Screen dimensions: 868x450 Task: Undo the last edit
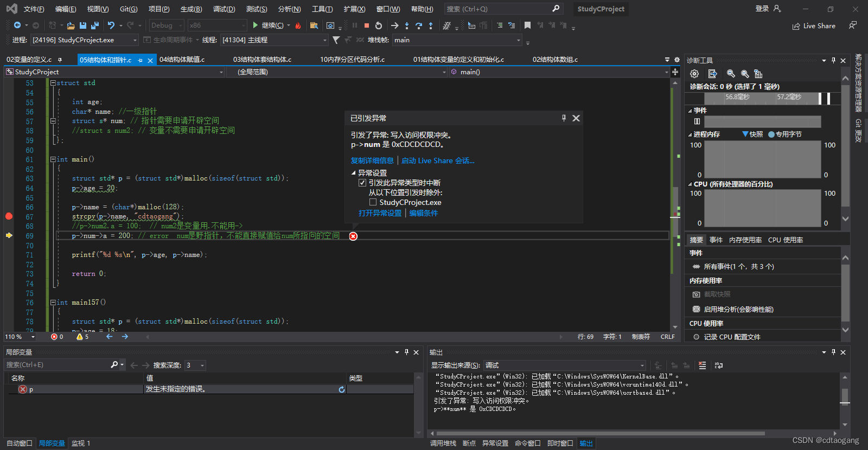[x=111, y=25]
